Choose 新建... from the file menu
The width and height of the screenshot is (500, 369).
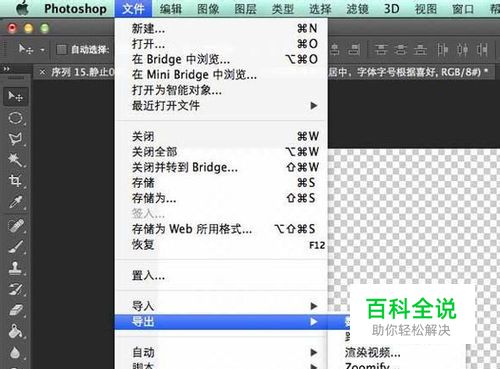(221, 28)
